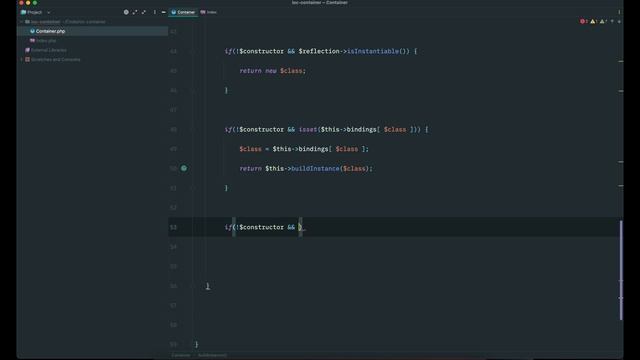
Task: Switch to the Container editor tab
Action: [x=183, y=12]
